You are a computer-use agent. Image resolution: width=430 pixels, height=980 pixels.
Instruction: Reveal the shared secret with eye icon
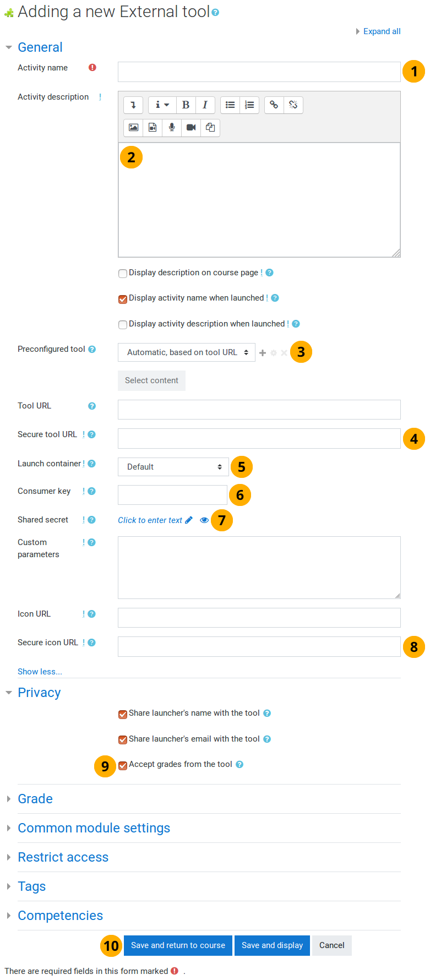pos(204,520)
